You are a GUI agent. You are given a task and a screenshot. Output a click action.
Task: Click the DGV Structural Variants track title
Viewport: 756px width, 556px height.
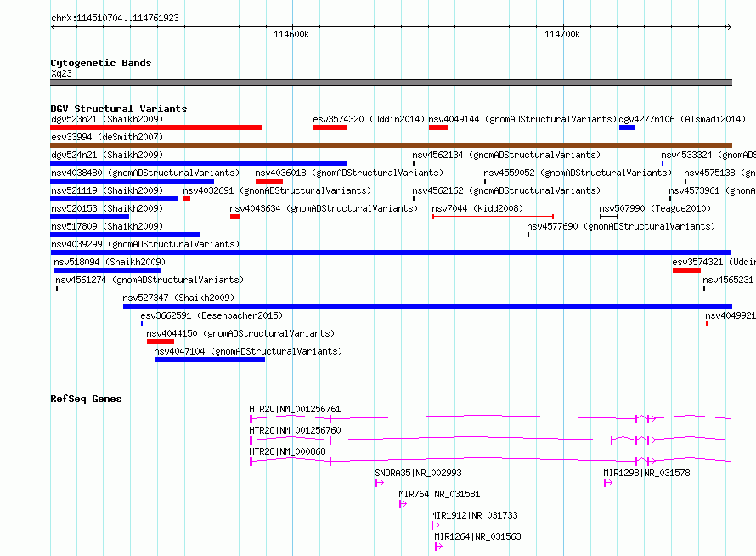[x=119, y=109]
